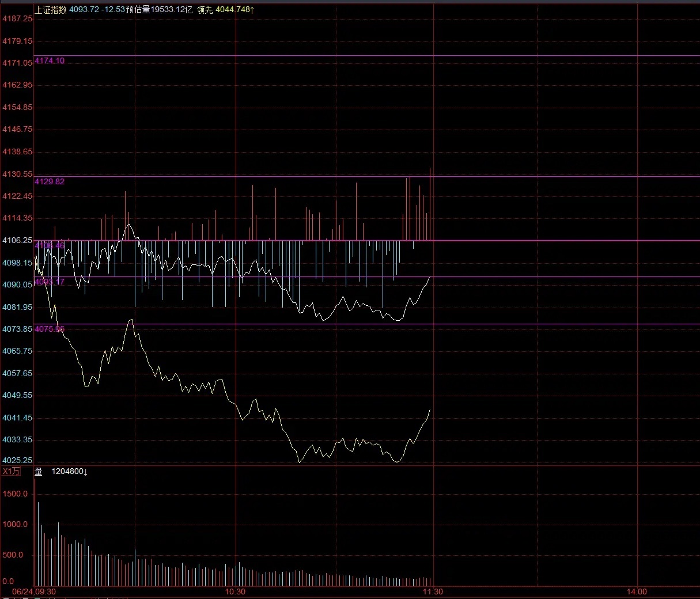
Task: Click the 1000.0 volume axis label
Action: coord(15,524)
